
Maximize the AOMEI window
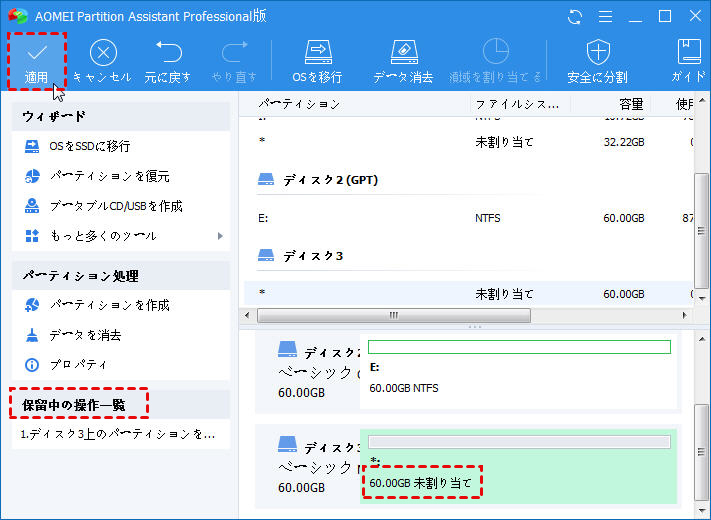coord(665,16)
